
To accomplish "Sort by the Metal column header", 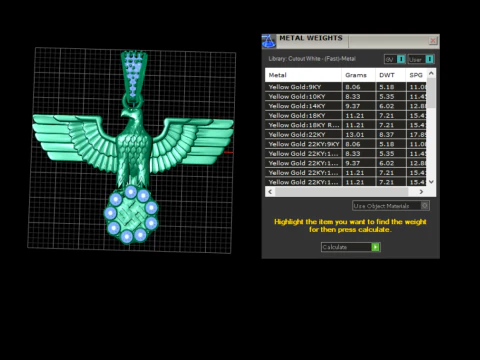I will pos(303,75).
